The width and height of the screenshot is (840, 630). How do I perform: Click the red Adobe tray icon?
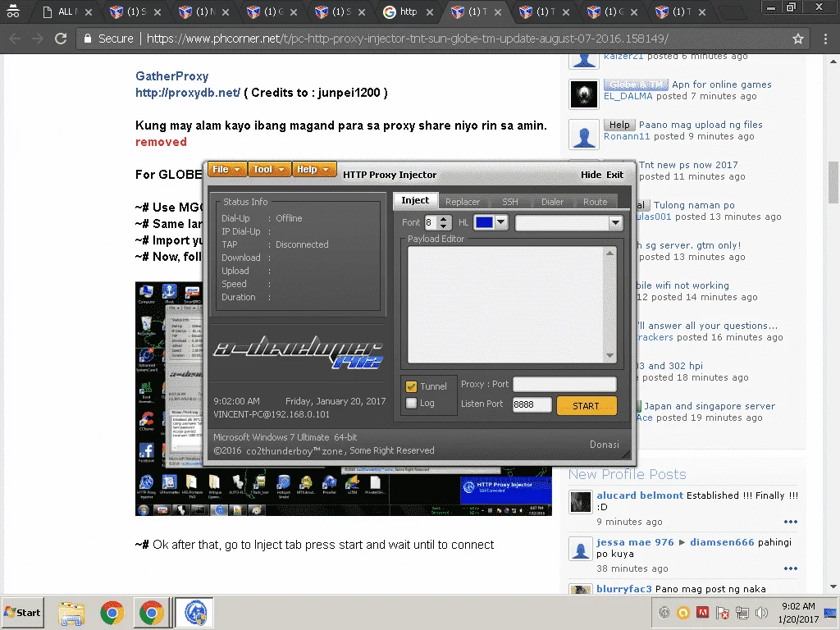(x=702, y=612)
